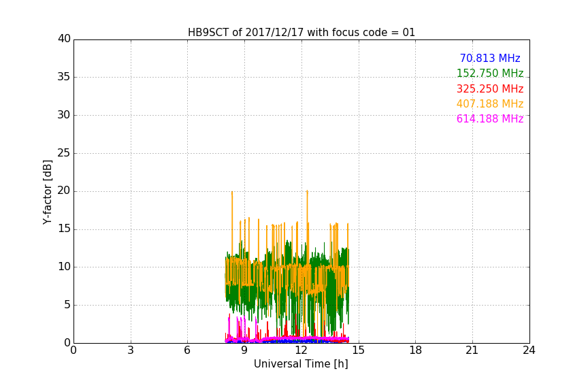Select the 407.188 MHz legend label
Screen dimensions: 588x392
pyautogui.click(x=490, y=103)
